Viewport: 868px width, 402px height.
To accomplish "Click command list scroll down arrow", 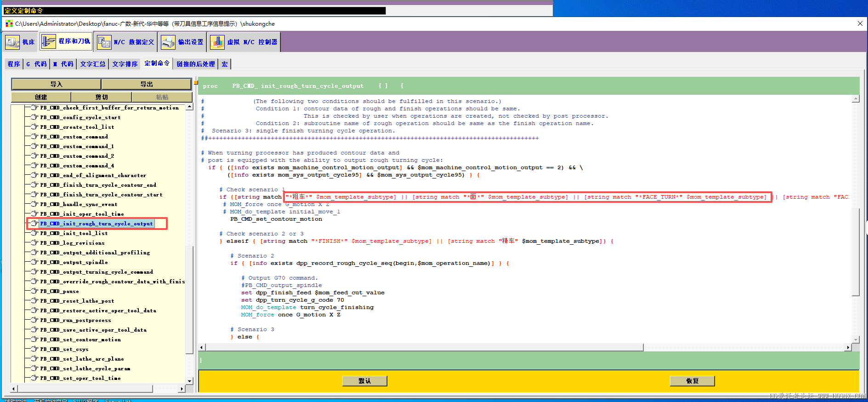I will [189, 381].
